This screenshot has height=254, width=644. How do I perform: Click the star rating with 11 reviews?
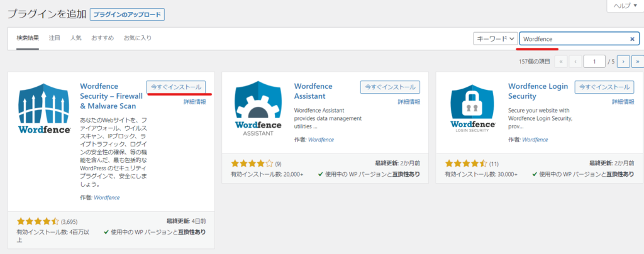466,163
